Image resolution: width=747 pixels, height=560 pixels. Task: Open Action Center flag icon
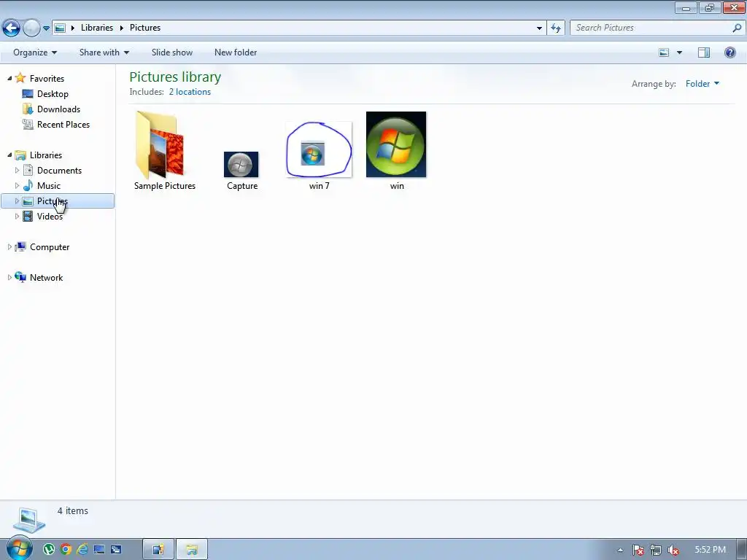tap(638, 550)
